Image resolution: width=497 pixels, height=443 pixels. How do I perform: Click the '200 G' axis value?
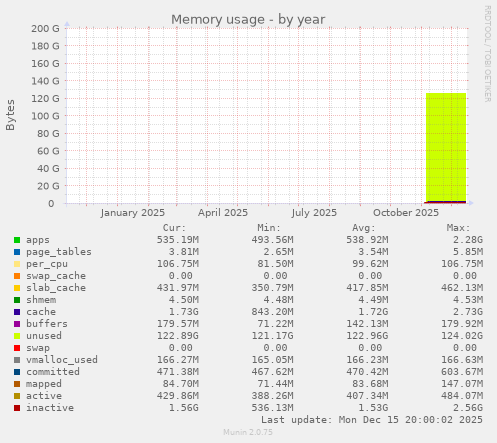pos(45,28)
